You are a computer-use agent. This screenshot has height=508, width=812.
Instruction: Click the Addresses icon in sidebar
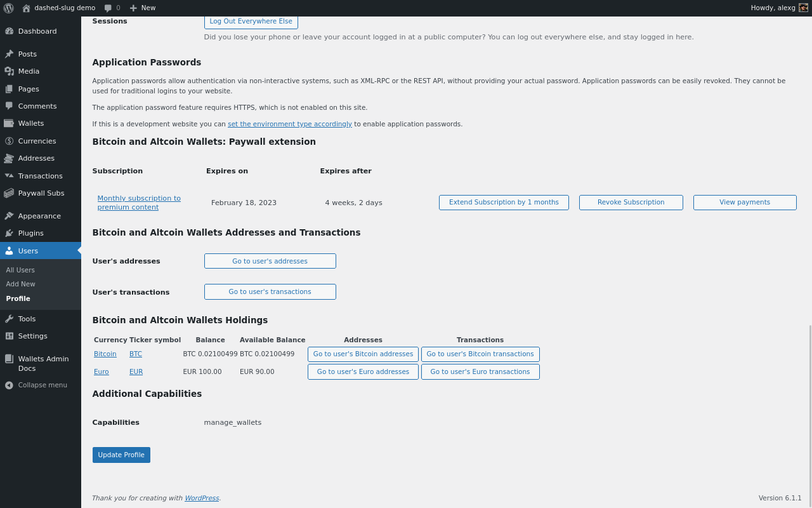9,158
